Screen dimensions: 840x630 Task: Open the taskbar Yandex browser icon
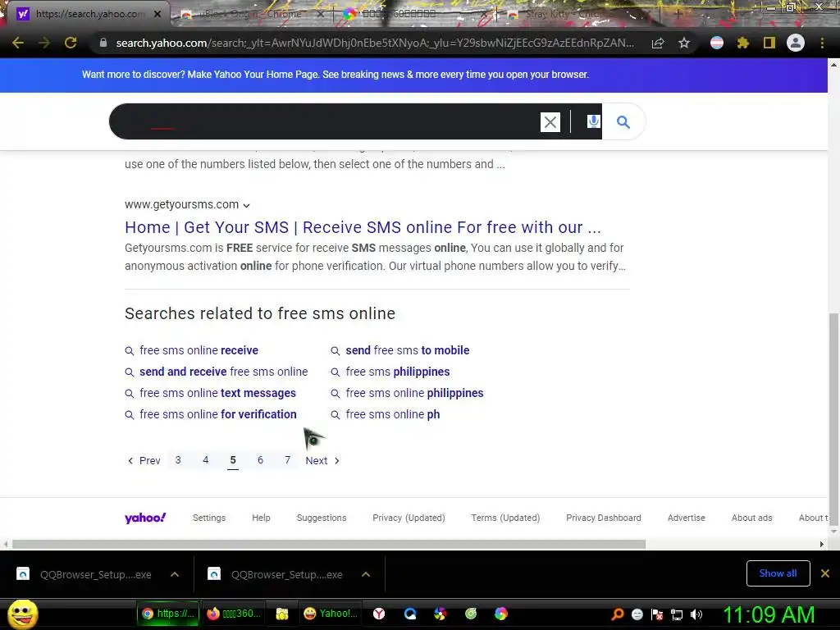379,614
